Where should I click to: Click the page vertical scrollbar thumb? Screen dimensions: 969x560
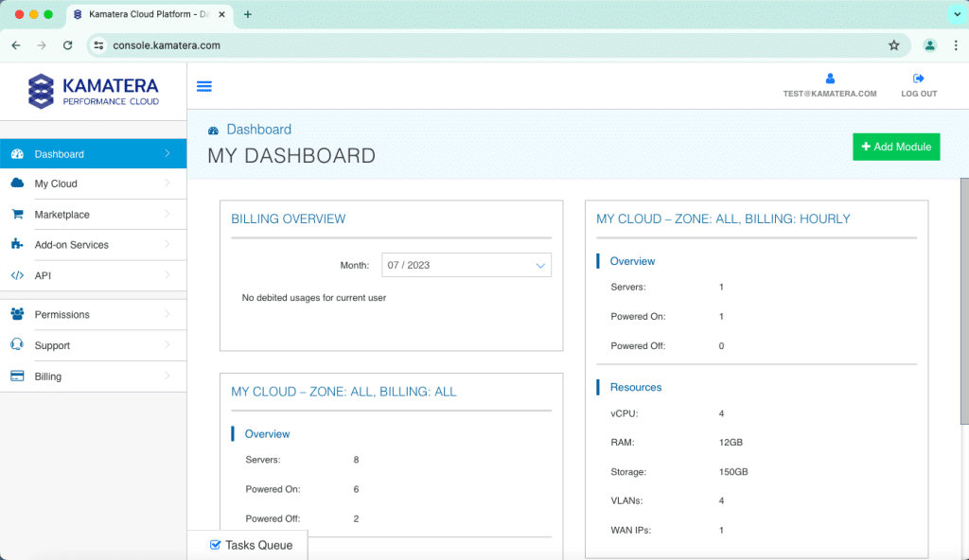964,301
